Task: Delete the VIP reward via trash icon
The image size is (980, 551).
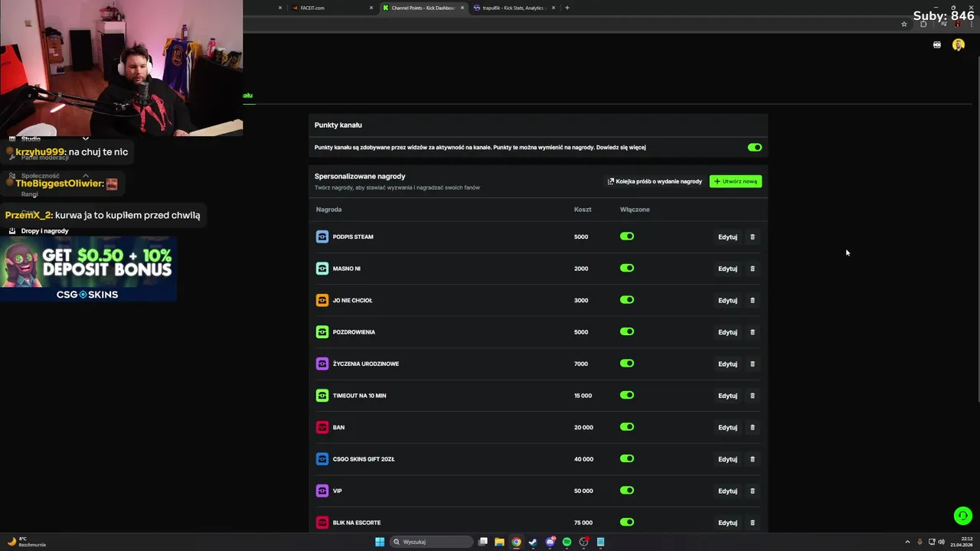Action: tap(753, 491)
